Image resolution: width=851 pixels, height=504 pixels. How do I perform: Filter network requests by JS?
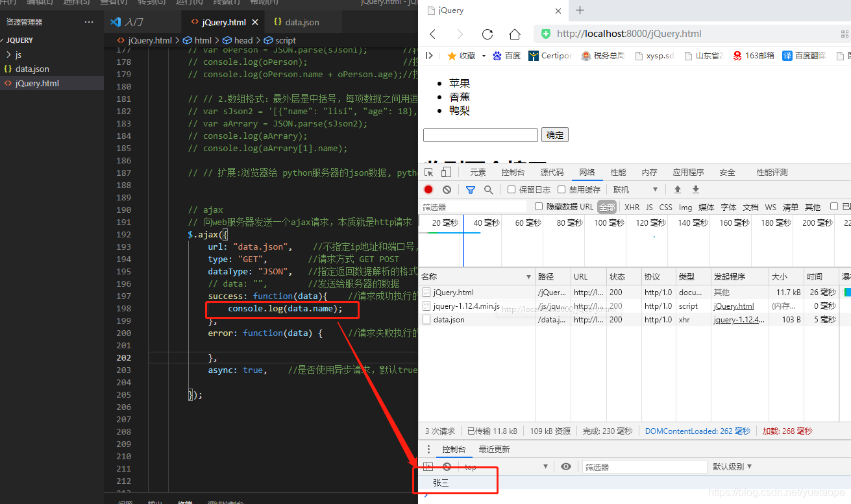click(x=649, y=207)
